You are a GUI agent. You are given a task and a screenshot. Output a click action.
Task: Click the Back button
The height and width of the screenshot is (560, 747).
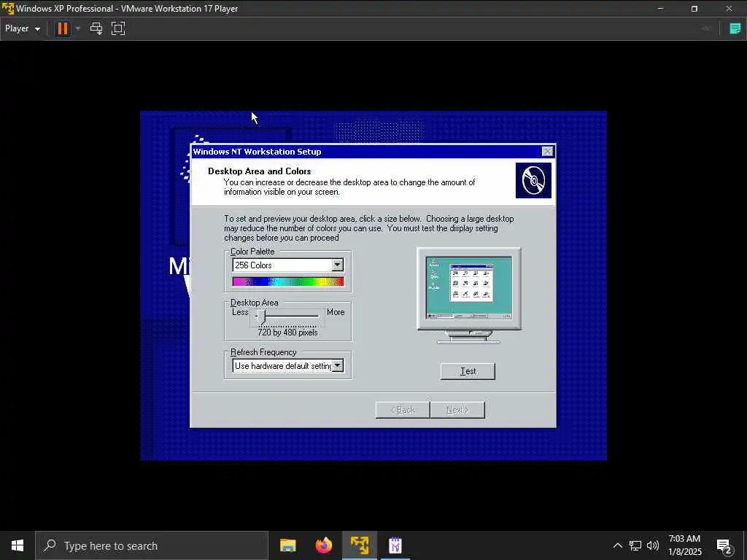403,410
